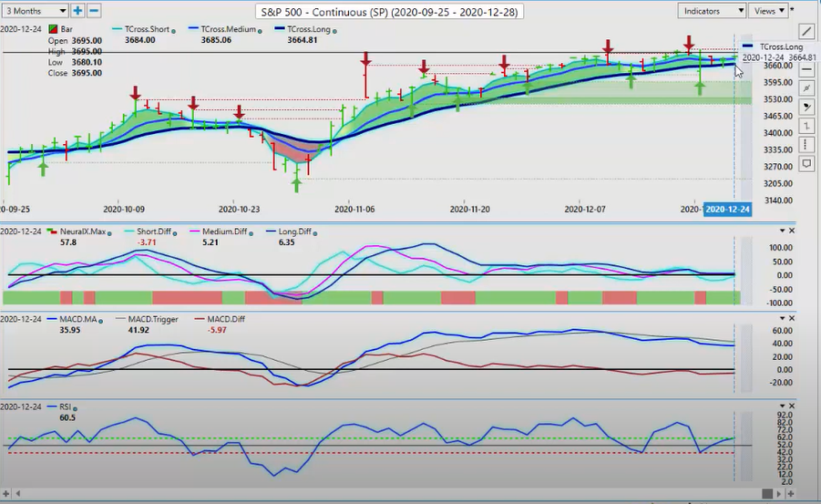Click the Short.Diff legend label
Image resolution: width=821 pixels, height=504 pixels.
tap(154, 231)
